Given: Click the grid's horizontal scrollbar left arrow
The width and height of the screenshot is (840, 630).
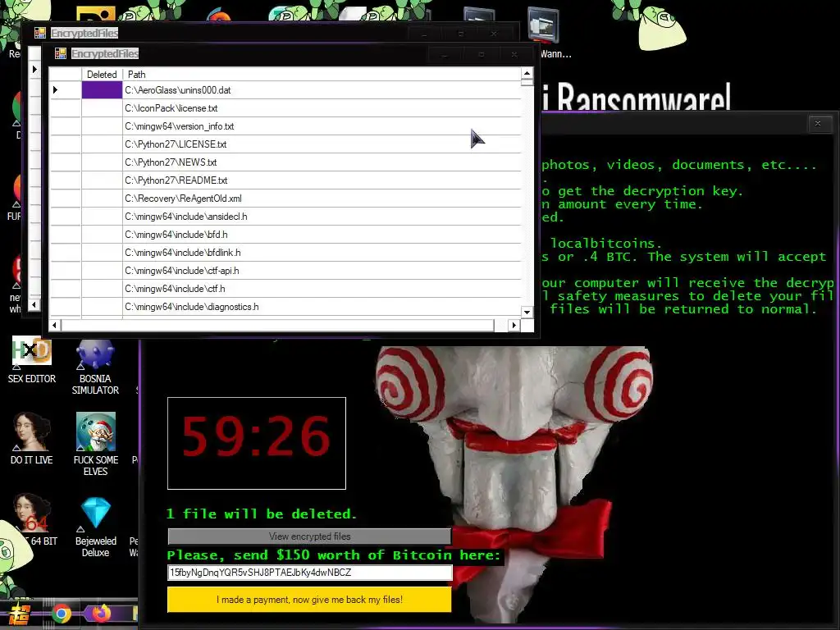Looking at the screenshot, I should coord(54,325).
